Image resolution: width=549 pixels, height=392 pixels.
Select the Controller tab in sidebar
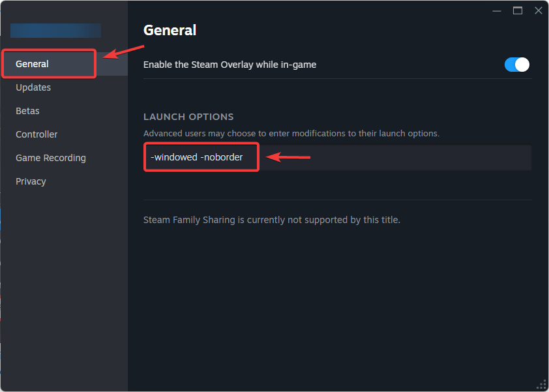tap(37, 134)
